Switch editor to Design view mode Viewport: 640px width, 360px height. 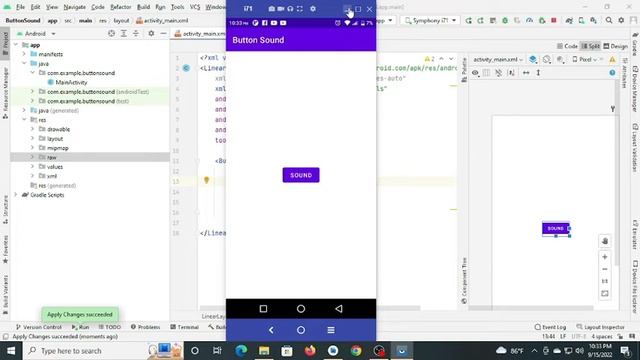coord(616,46)
